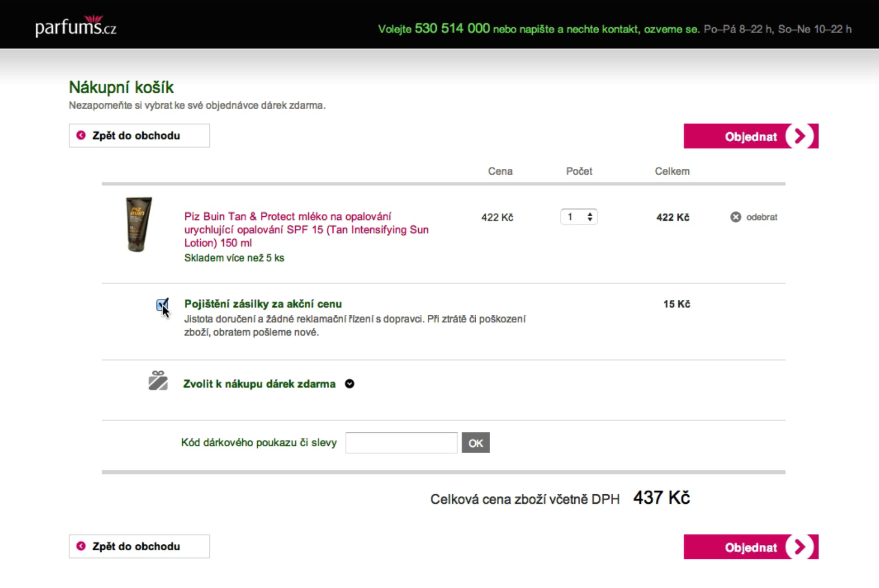Click the OK button to apply code
879x588 pixels.
pos(476,443)
